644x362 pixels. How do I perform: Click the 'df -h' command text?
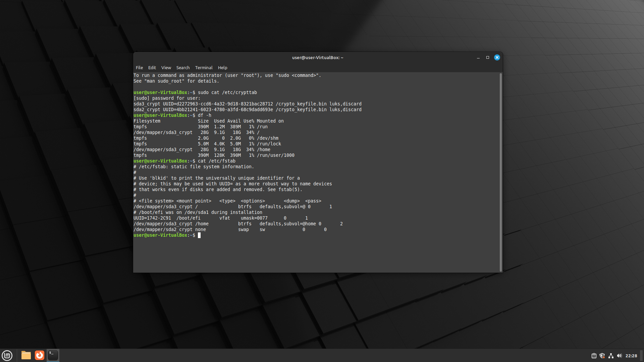(x=205, y=115)
